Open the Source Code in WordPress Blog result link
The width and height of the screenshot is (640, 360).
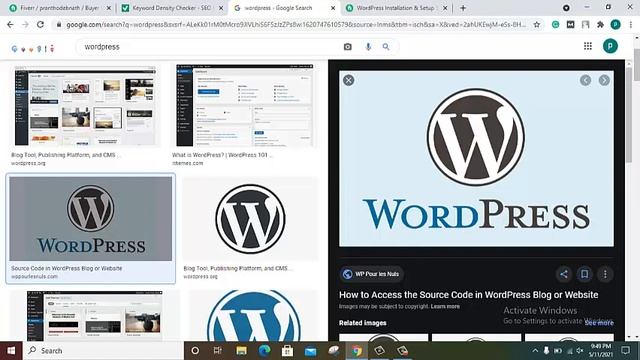[x=67, y=268]
